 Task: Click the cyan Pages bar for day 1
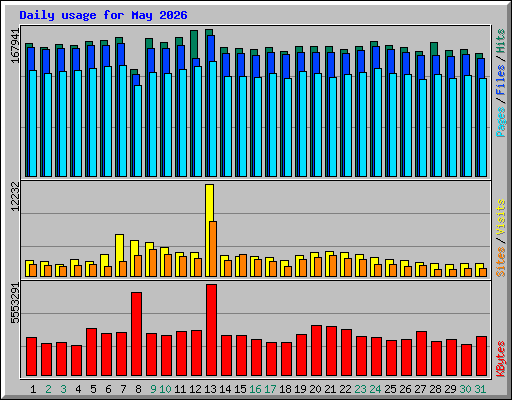[33, 123]
